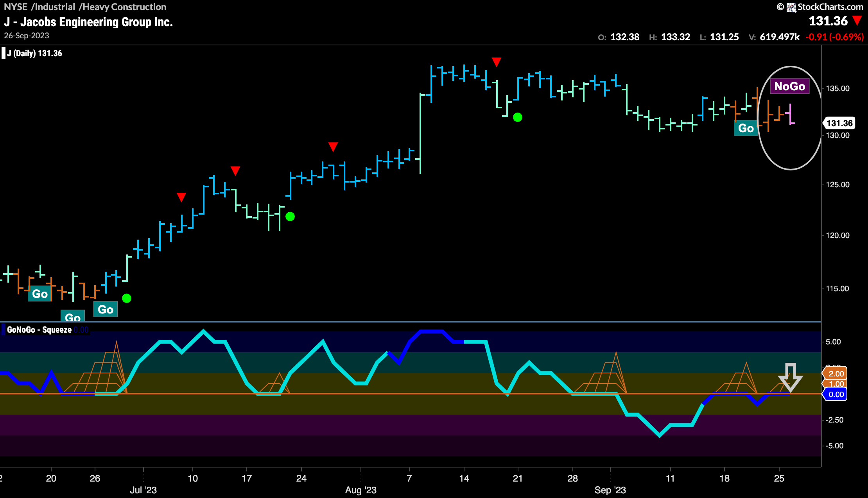Click the pink latest price bar
868x498 pixels.
[x=791, y=114]
